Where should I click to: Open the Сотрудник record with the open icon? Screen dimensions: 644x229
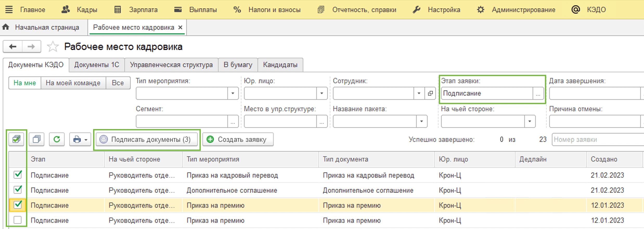pos(430,93)
